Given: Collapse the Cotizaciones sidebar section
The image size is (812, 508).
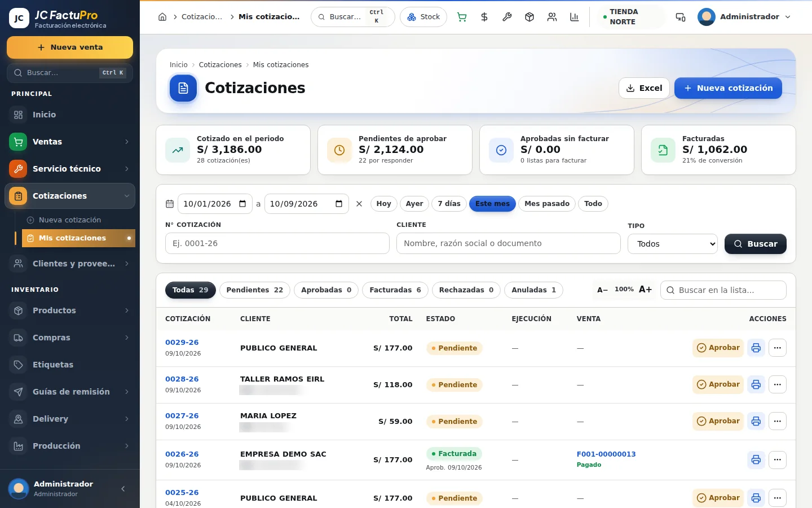Looking at the screenshot, I should tap(70, 196).
